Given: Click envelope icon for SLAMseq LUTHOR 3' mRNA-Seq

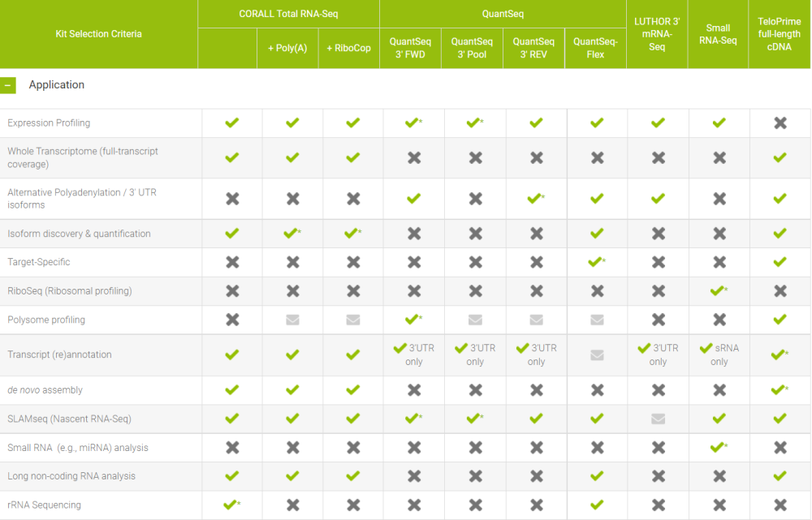Looking at the screenshot, I should (658, 419).
